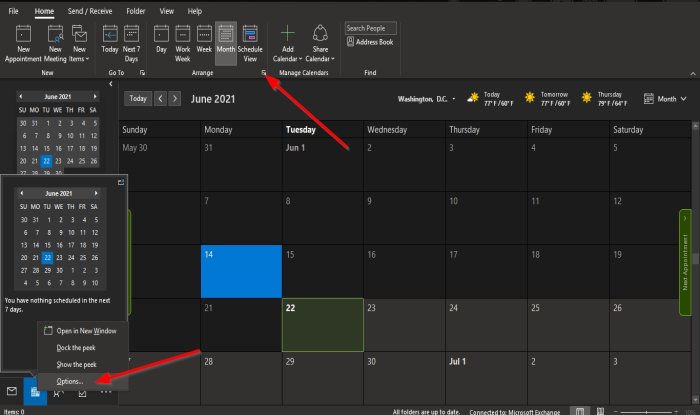Open Send / Receive tab
The image size is (700, 415).
tap(90, 11)
